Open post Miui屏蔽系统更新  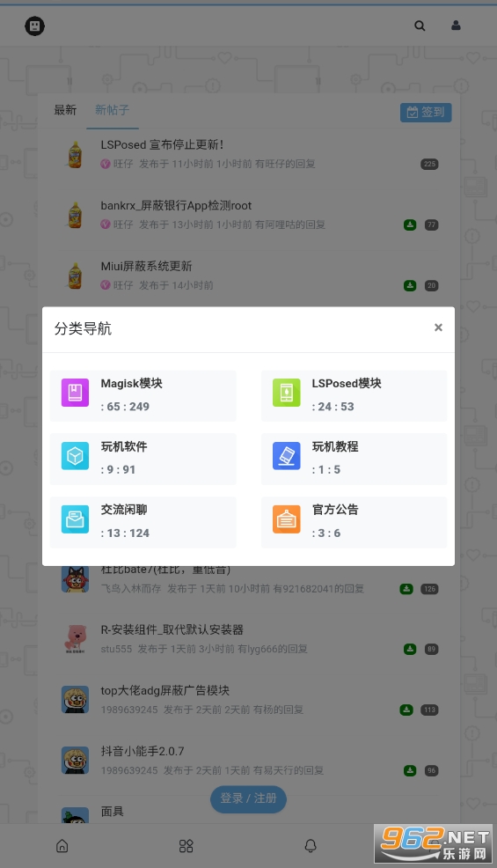tap(146, 266)
